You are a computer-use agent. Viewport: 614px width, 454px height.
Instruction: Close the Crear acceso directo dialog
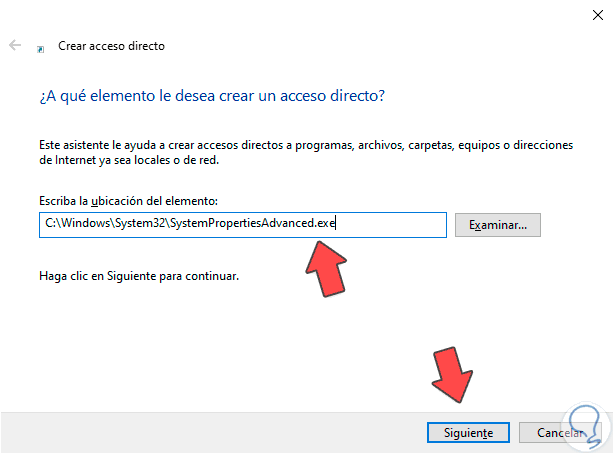[588, 13]
